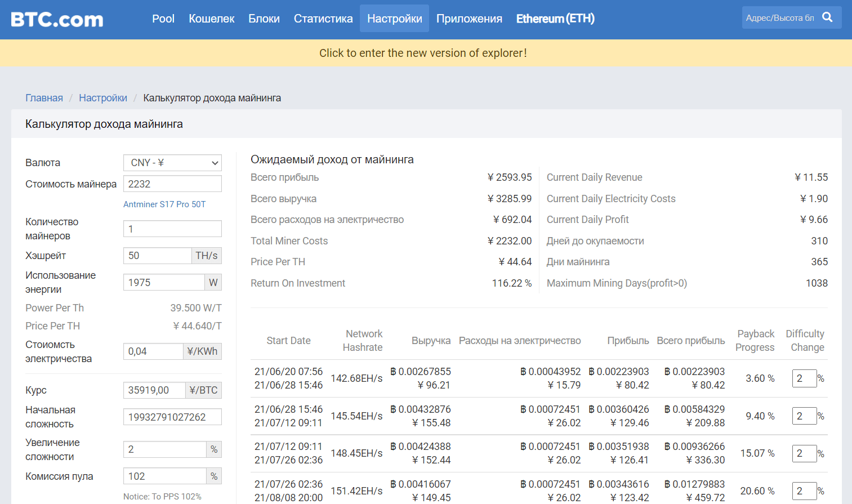Click the 148.45EH/s hashrate cell
Image resolution: width=852 pixels, height=504 pixels.
(356, 453)
